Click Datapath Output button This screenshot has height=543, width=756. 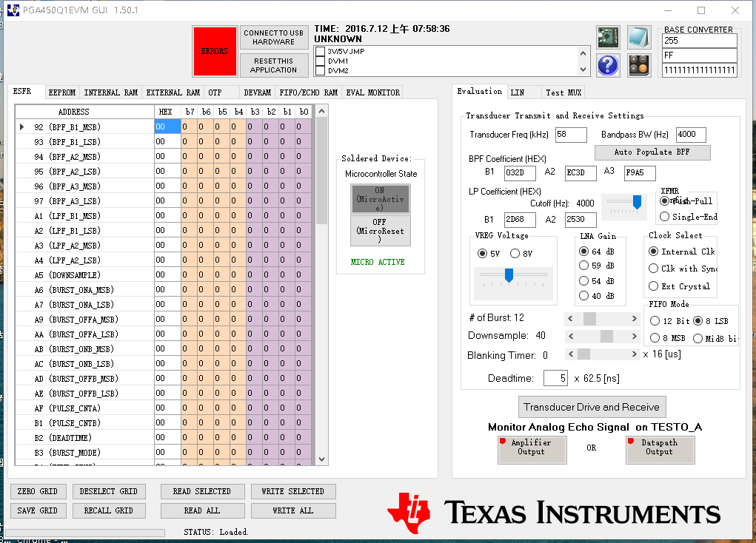(660, 450)
